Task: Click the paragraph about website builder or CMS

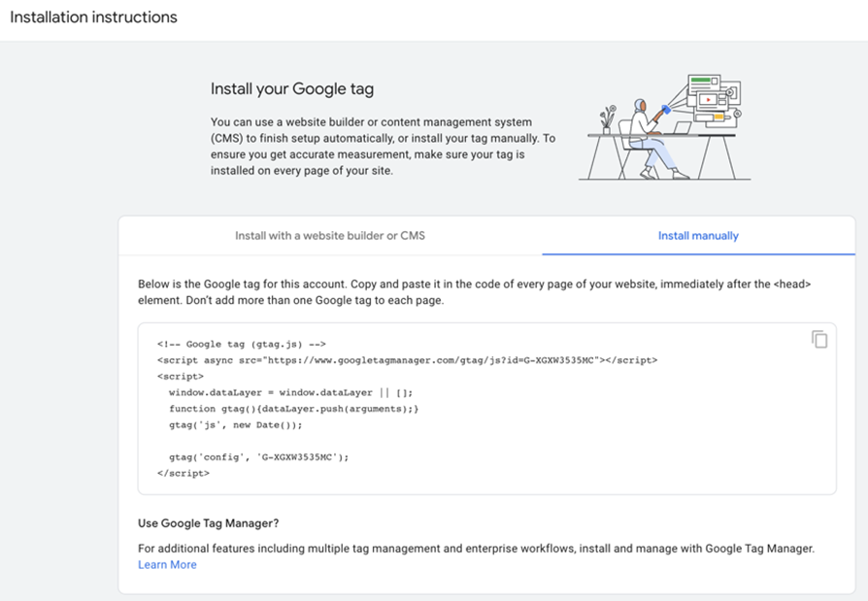Action: click(x=384, y=146)
